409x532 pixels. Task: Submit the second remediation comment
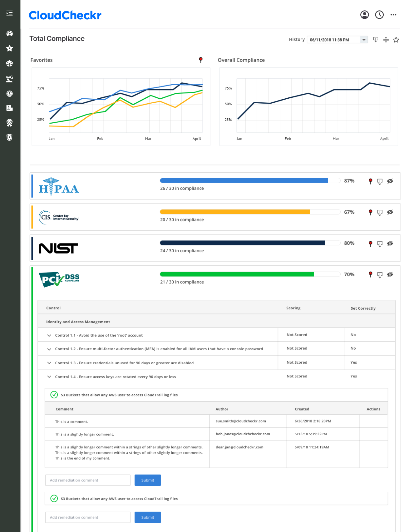(148, 517)
